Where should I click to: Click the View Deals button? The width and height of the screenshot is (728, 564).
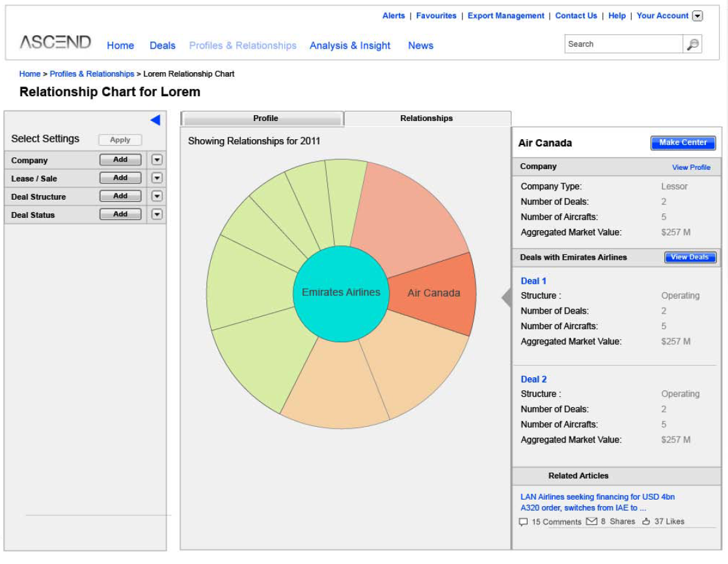(690, 257)
